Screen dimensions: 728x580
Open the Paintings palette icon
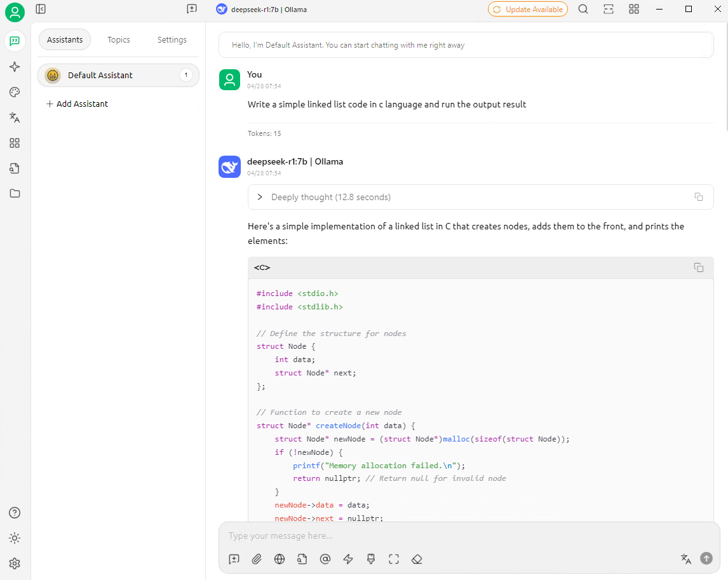tap(15, 92)
